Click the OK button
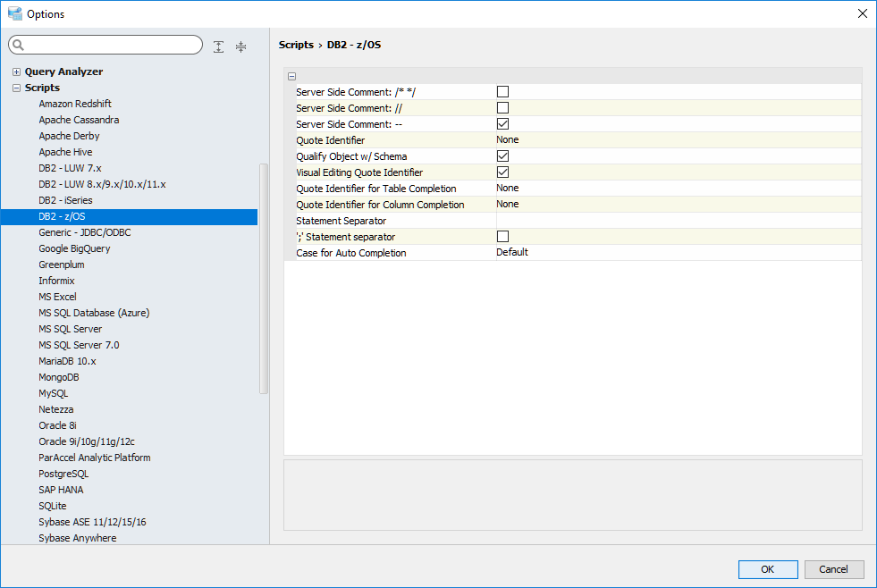This screenshot has height=588, width=877. pos(767,569)
